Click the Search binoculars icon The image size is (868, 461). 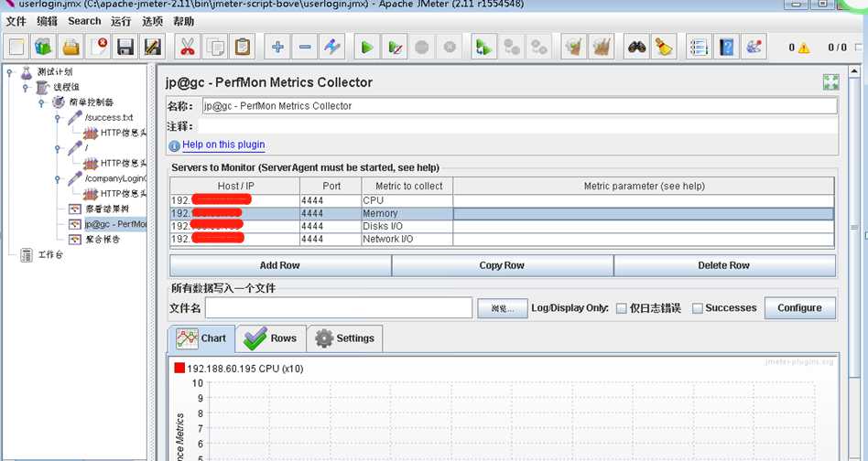click(636, 47)
